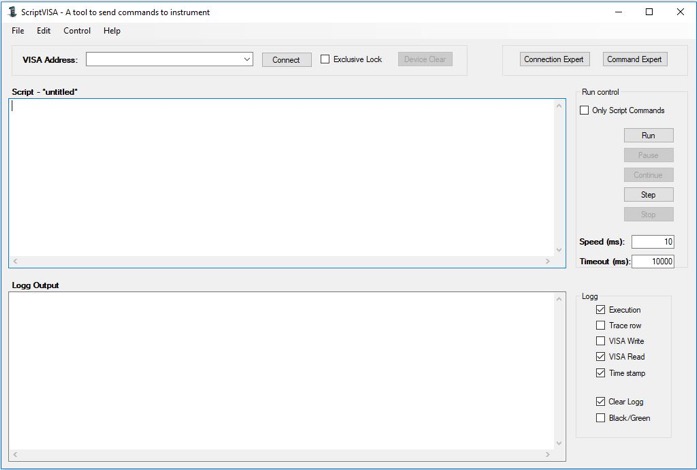
Task: Click the Continue button
Action: (x=649, y=175)
